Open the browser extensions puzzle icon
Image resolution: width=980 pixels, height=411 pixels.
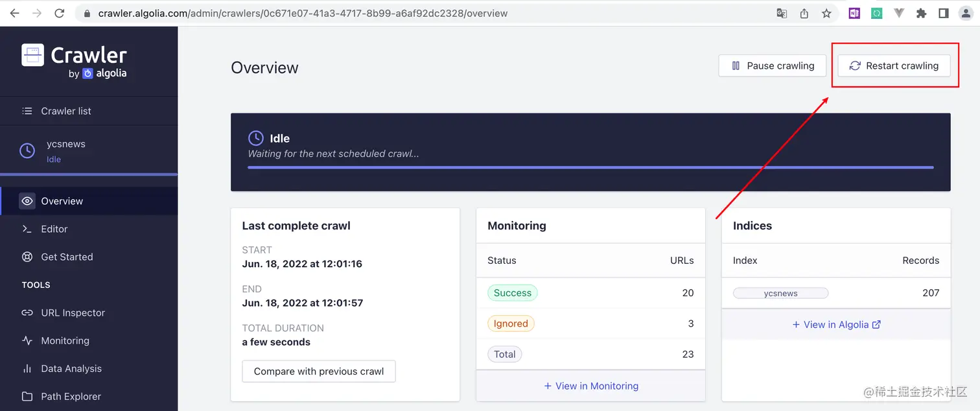pyautogui.click(x=921, y=13)
